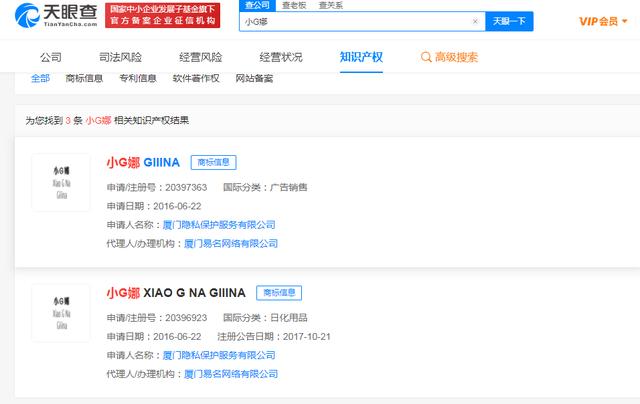The height and width of the screenshot is (404, 640).
Task: Open agent 厦门易名网络有限公司 in second result
Action: (231, 374)
